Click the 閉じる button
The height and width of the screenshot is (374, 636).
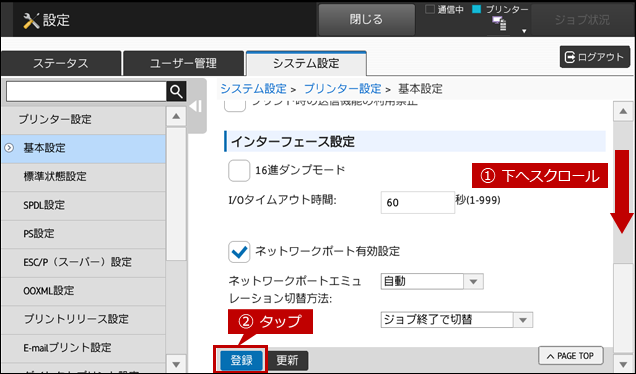click(x=366, y=19)
